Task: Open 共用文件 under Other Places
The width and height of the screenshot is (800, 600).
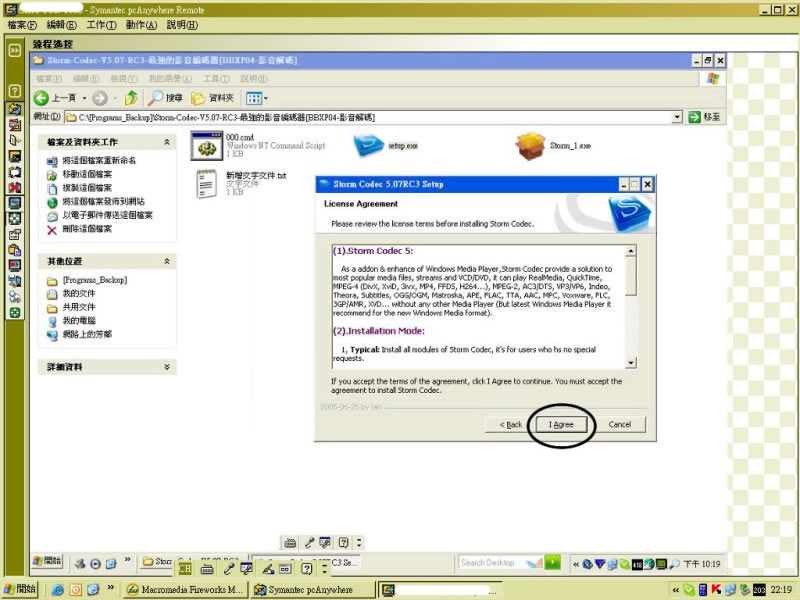Action: [79, 308]
